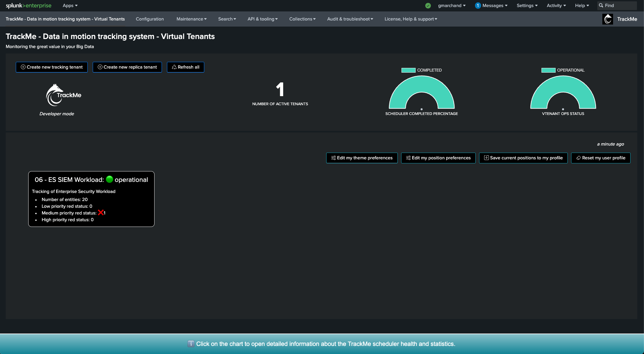Open the Activity dropdown
Viewport: 644px width, 354px height.
tap(556, 5)
